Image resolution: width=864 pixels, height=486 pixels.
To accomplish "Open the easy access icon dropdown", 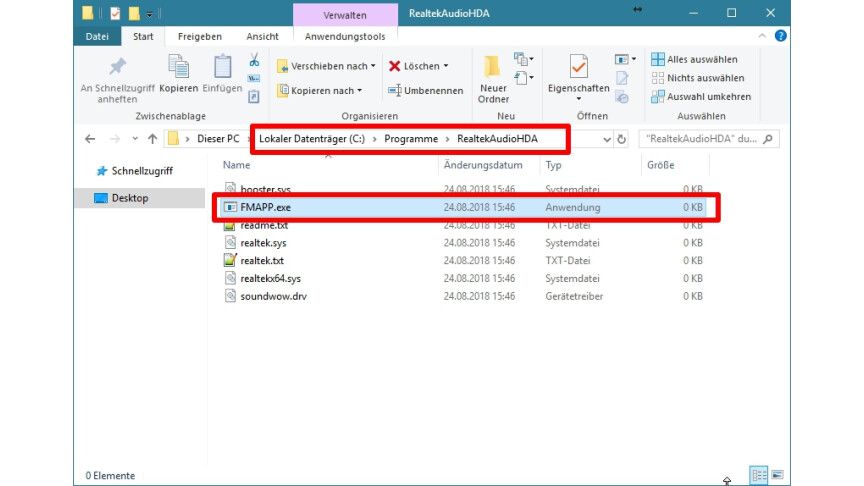I will [523, 78].
